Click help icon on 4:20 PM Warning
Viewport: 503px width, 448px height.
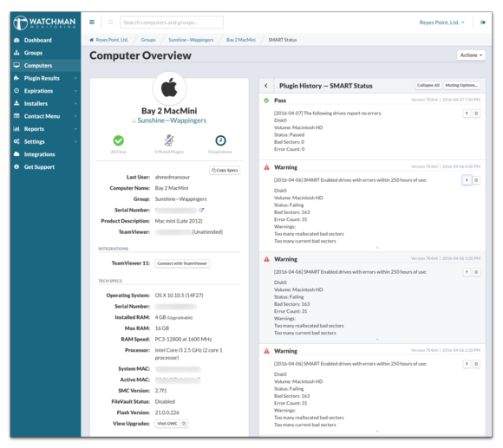(467, 180)
